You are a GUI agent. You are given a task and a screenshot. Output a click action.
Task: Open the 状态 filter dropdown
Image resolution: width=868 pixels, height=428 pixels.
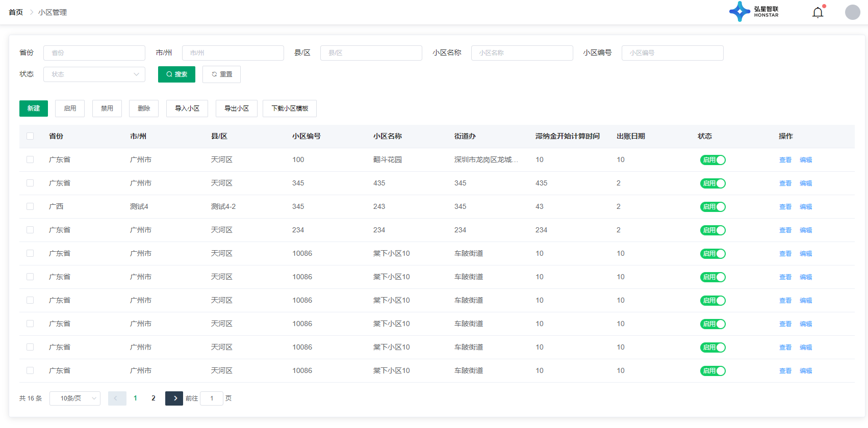tap(94, 74)
